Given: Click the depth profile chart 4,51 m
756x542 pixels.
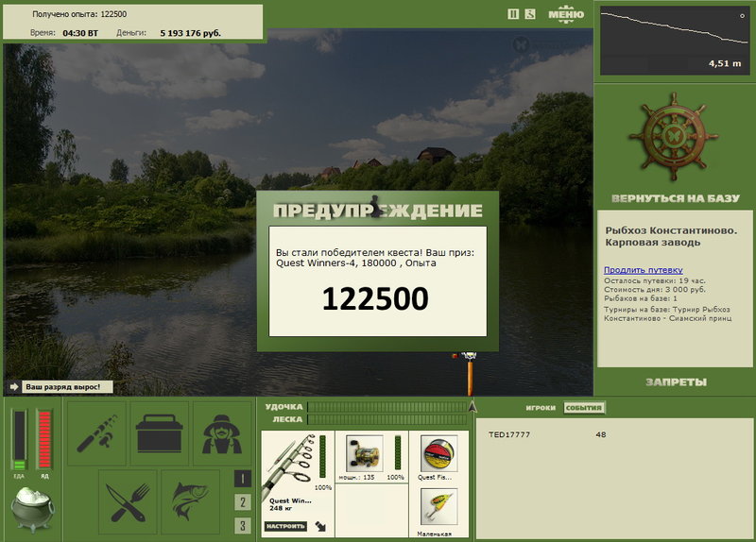Looking at the screenshot, I should pos(674,41).
